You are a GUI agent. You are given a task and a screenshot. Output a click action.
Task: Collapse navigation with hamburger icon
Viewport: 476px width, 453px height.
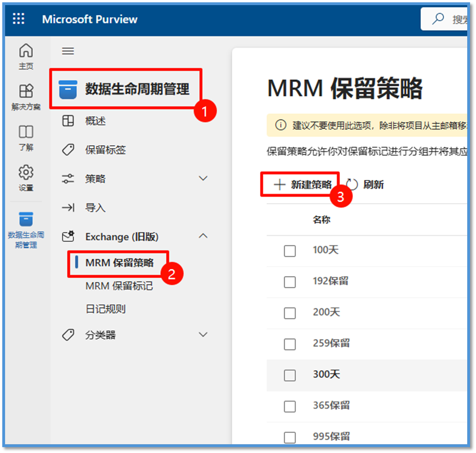[68, 51]
